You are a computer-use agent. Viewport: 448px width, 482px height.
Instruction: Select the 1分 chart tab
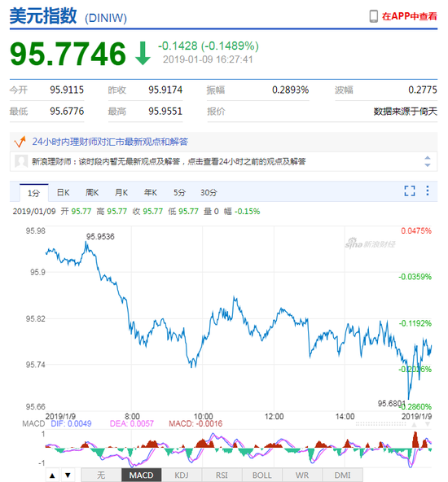tap(34, 193)
